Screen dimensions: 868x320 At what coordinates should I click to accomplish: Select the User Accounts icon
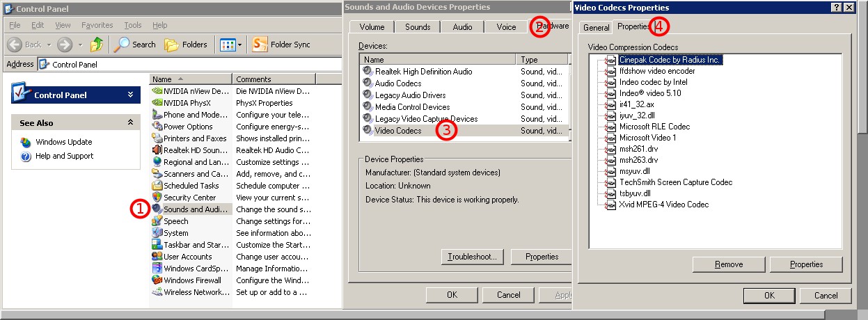coord(157,257)
